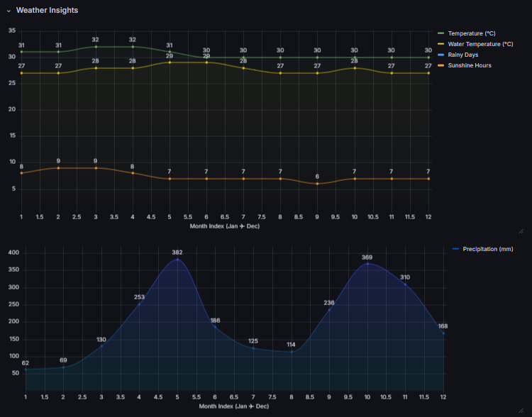The width and height of the screenshot is (532, 417).
Task: Click resize handle of the temperature panel
Action: pyautogui.click(x=520, y=231)
